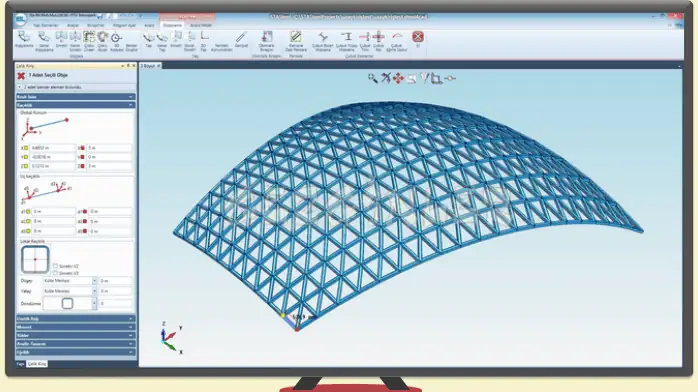The height and width of the screenshot is (392, 698).
Task: Switch to the Çelik Kiriş bottom tab
Action: click(37, 364)
